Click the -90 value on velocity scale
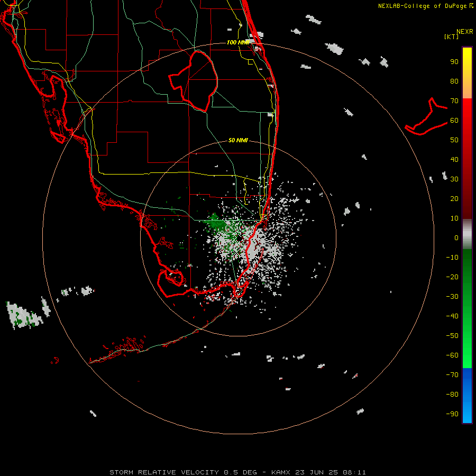476x476 pixels. [452, 414]
